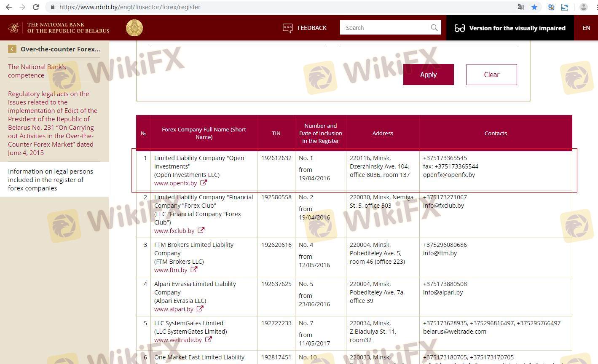Open the translate page icon
Screen dimensions: 598x364
521,7
